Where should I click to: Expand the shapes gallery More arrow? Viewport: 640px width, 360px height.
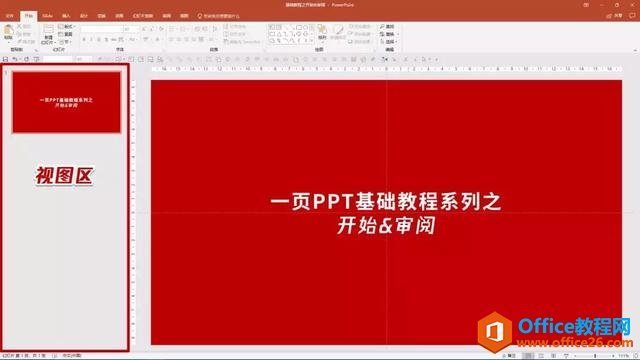point(312,41)
